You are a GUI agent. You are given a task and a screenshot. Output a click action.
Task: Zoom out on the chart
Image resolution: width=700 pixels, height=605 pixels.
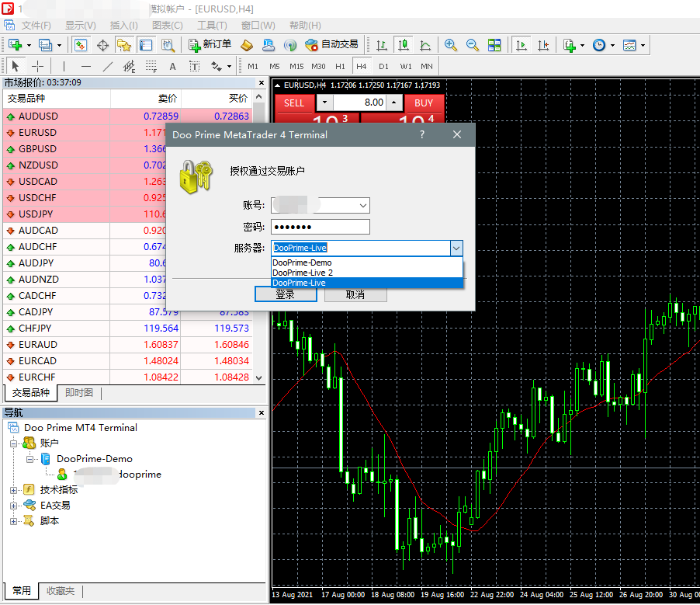pos(473,45)
